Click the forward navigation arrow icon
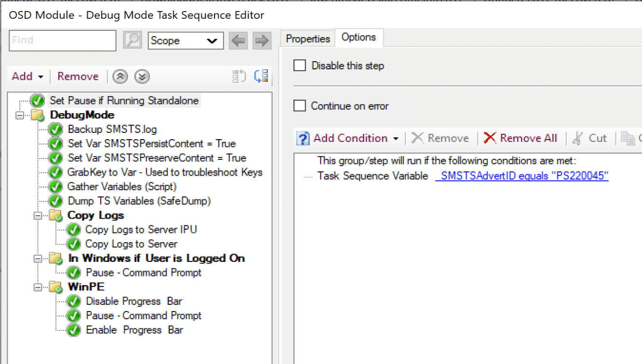This screenshot has height=364, width=642. click(261, 40)
